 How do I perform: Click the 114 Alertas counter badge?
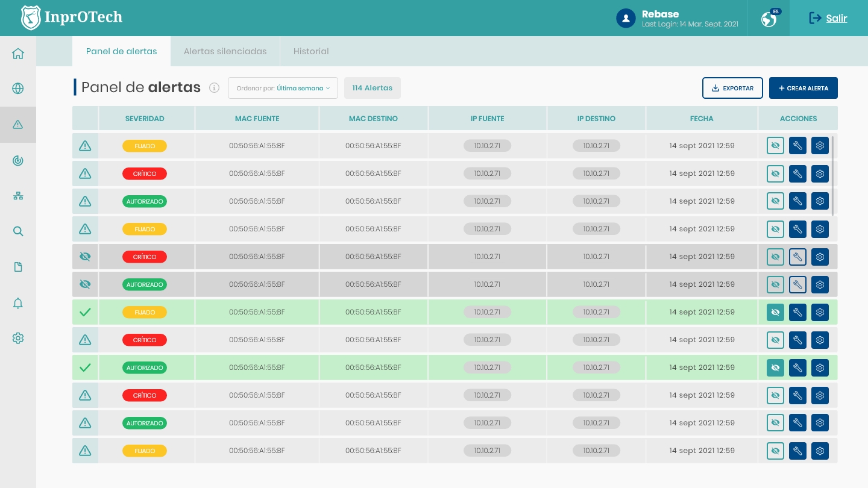[373, 88]
